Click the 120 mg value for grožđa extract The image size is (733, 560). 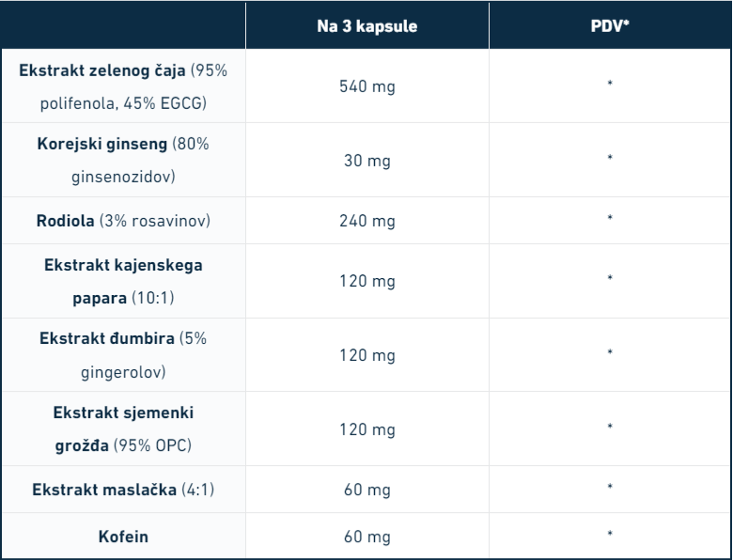366,428
